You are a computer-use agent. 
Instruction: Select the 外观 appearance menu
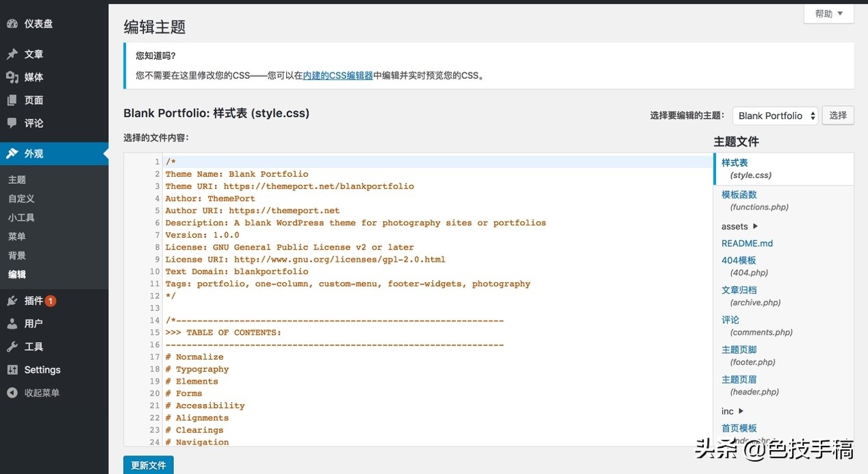point(54,153)
